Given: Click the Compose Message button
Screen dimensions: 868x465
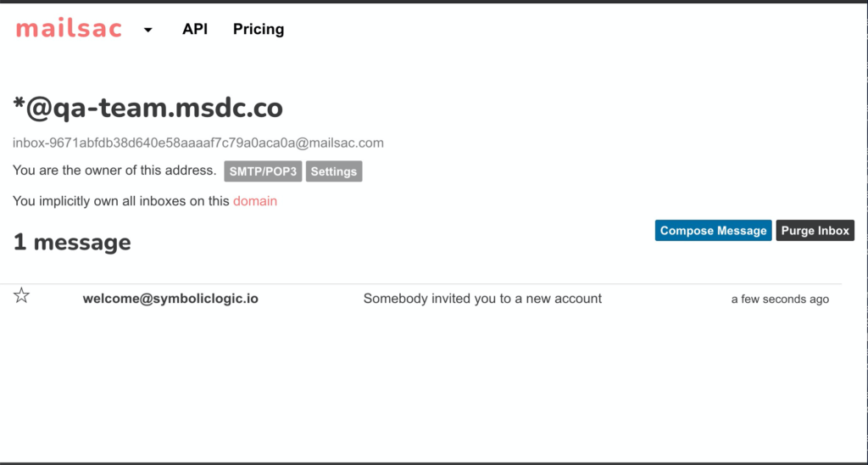Looking at the screenshot, I should tap(713, 231).
